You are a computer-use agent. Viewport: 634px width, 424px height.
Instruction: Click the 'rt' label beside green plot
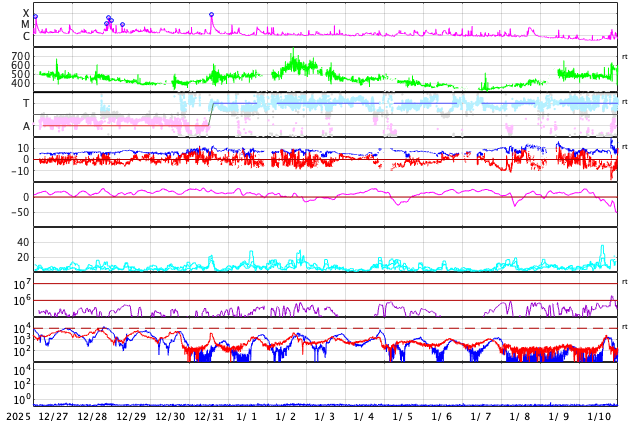coord(625,57)
